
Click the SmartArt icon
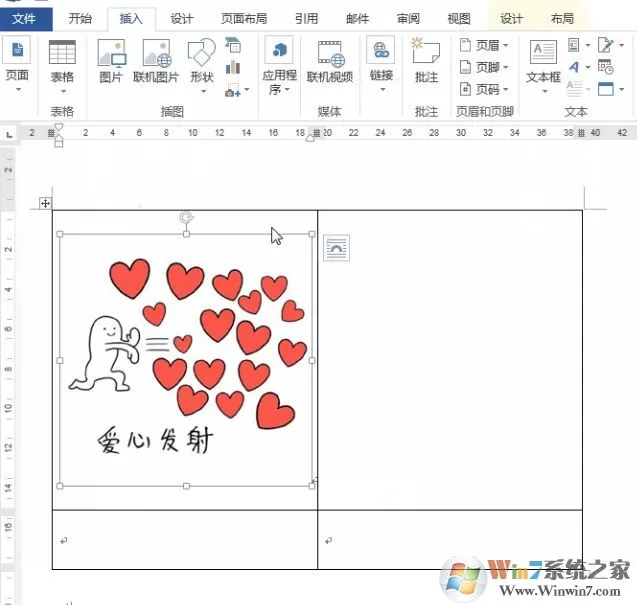[233, 45]
